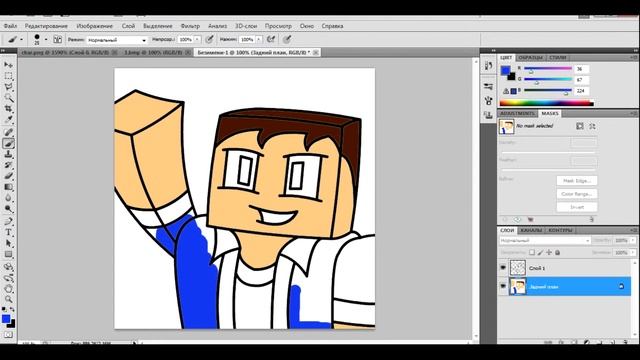Open the Редактирование menu
This screenshot has width=640, height=360.
tap(46, 26)
